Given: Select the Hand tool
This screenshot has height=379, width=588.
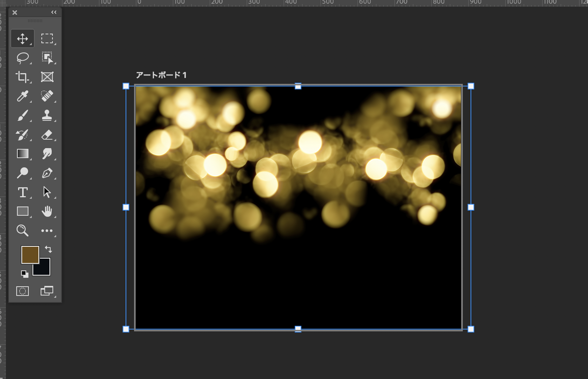Looking at the screenshot, I should coord(47,211).
